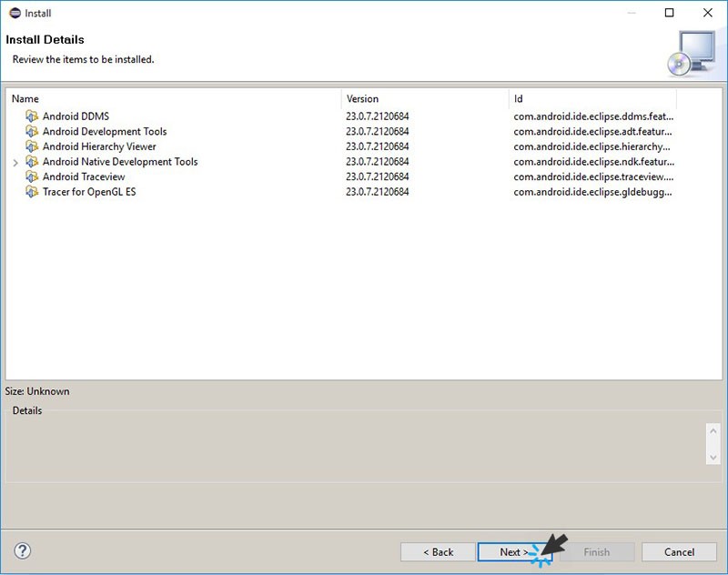The width and height of the screenshot is (728, 575).
Task: Sort the list by Id column header
Action: pyautogui.click(x=591, y=98)
